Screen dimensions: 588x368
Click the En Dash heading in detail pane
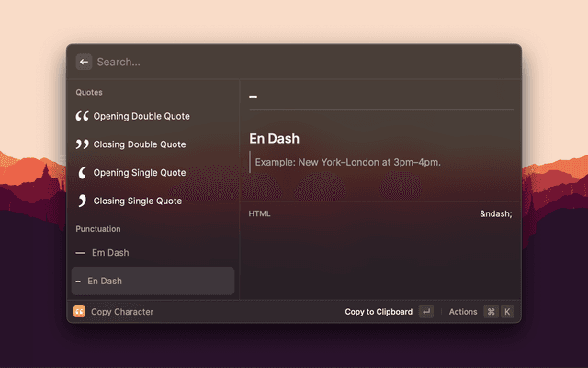(x=274, y=139)
